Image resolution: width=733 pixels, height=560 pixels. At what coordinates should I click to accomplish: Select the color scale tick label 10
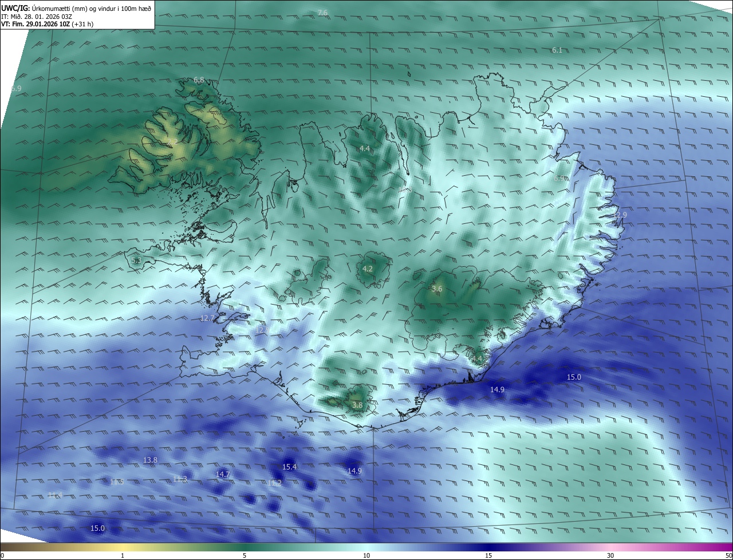coord(366,555)
